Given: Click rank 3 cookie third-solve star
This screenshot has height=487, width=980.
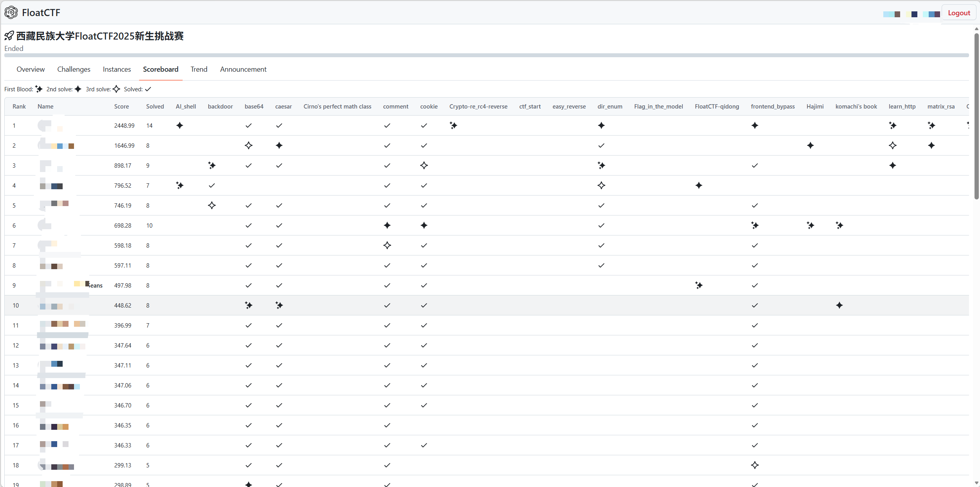Looking at the screenshot, I should point(424,165).
